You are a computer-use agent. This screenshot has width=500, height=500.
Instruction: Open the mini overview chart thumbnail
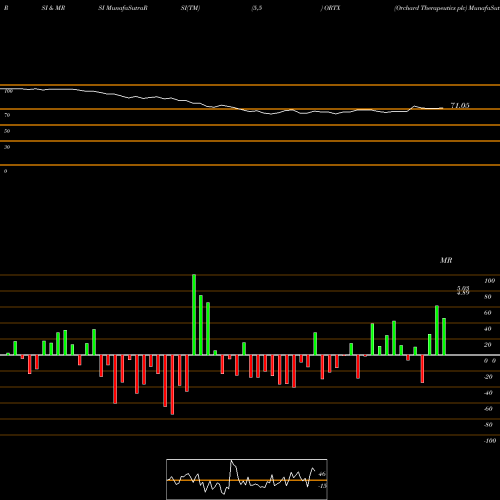[247, 479]
